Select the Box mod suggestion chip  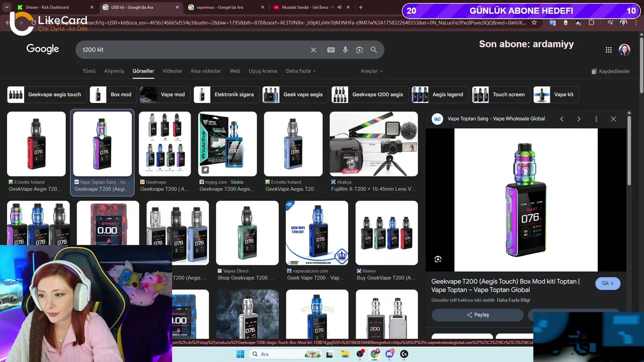click(x=112, y=95)
